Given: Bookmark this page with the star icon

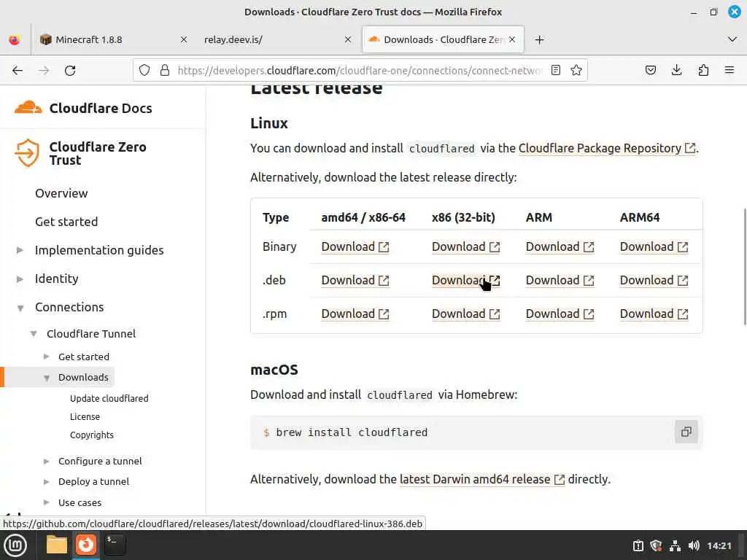Looking at the screenshot, I should [x=576, y=71].
